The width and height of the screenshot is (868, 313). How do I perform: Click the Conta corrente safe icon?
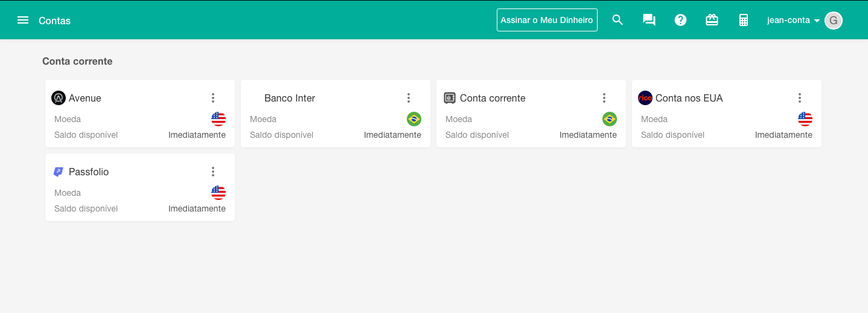coord(450,98)
